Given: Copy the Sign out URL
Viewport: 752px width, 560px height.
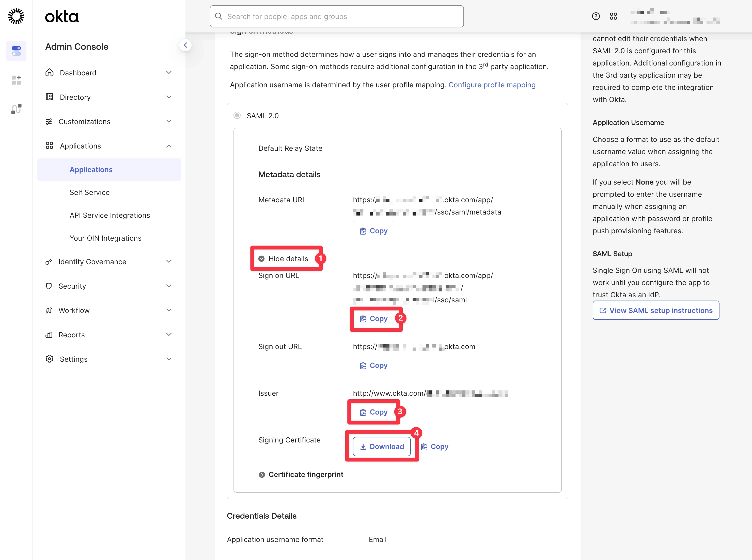Looking at the screenshot, I should pyautogui.click(x=373, y=366).
